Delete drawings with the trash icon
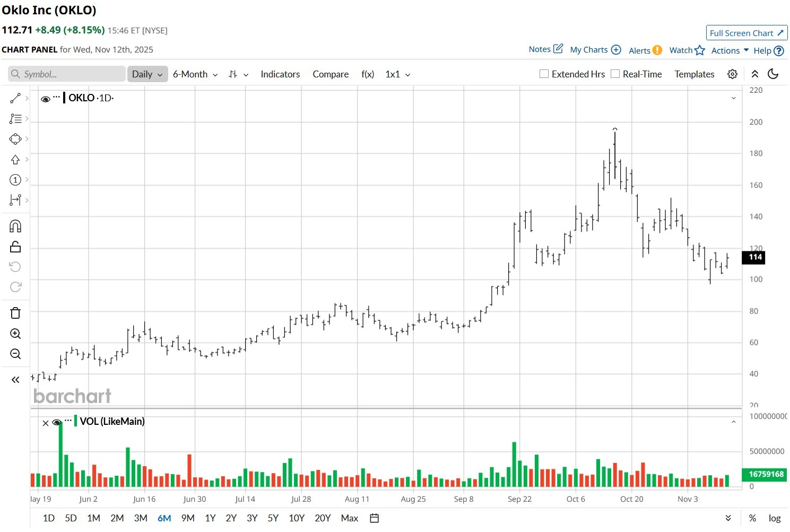The width and height of the screenshot is (790, 532). click(x=15, y=313)
